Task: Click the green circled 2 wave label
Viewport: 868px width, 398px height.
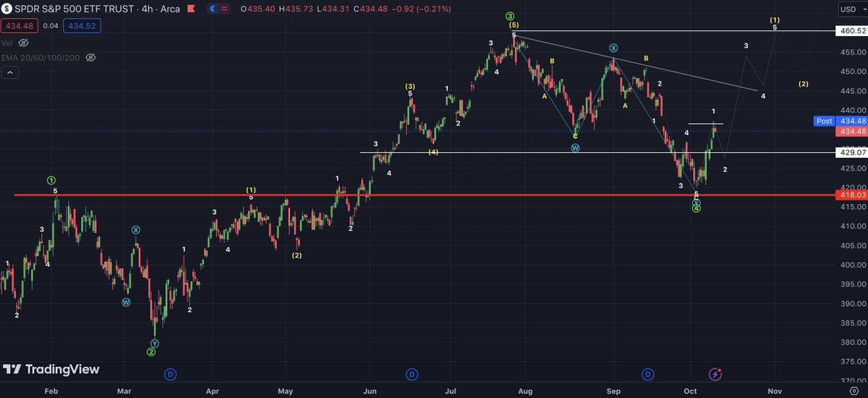Action: [x=151, y=352]
